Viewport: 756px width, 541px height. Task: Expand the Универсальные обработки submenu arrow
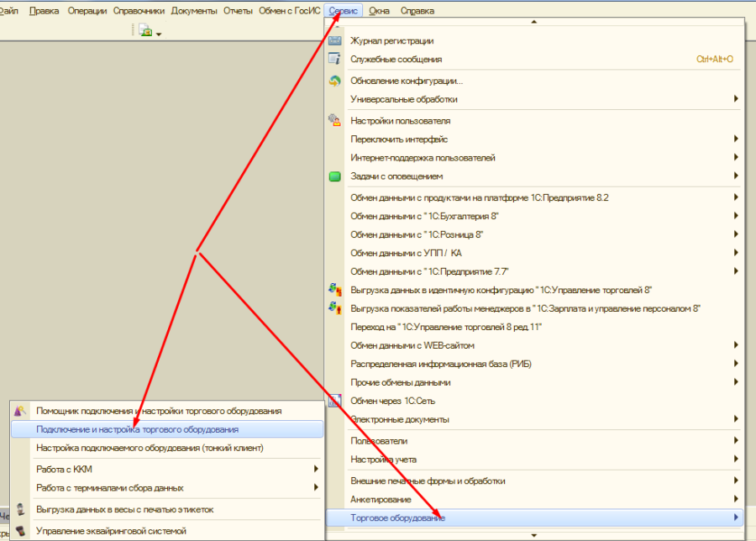pyautogui.click(x=736, y=99)
